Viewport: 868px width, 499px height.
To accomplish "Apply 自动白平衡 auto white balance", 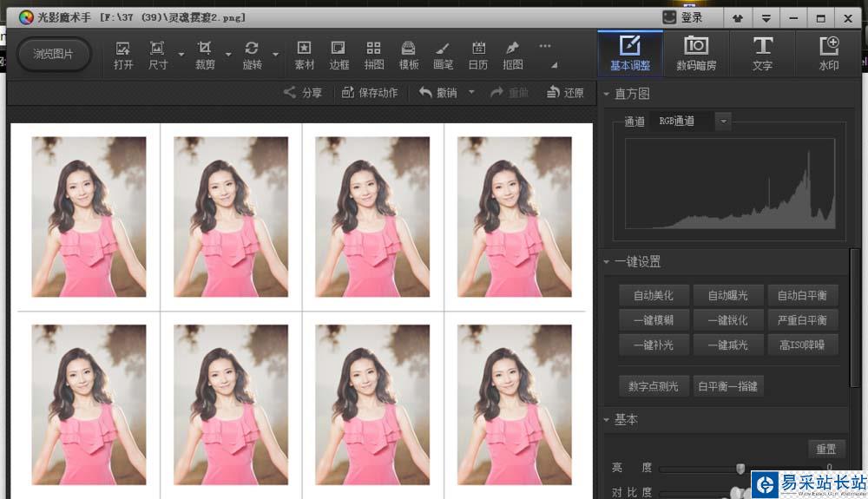I will click(802, 295).
